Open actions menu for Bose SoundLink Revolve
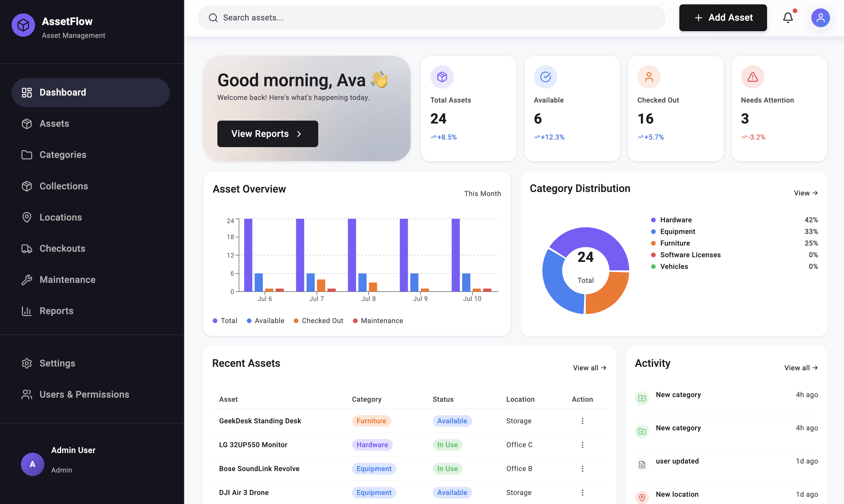Image resolution: width=844 pixels, height=504 pixels. coord(582,469)
